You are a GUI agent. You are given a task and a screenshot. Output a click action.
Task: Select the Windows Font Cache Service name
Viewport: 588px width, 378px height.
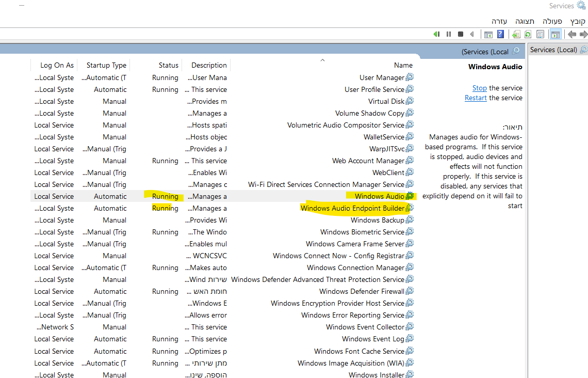[x=359, y=351]
